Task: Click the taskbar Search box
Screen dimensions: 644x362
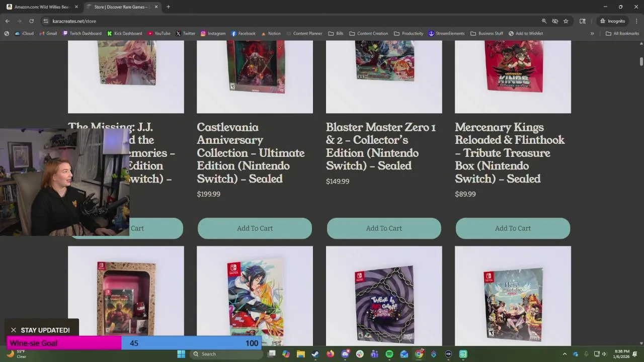Action: click(x=226, y=354)
